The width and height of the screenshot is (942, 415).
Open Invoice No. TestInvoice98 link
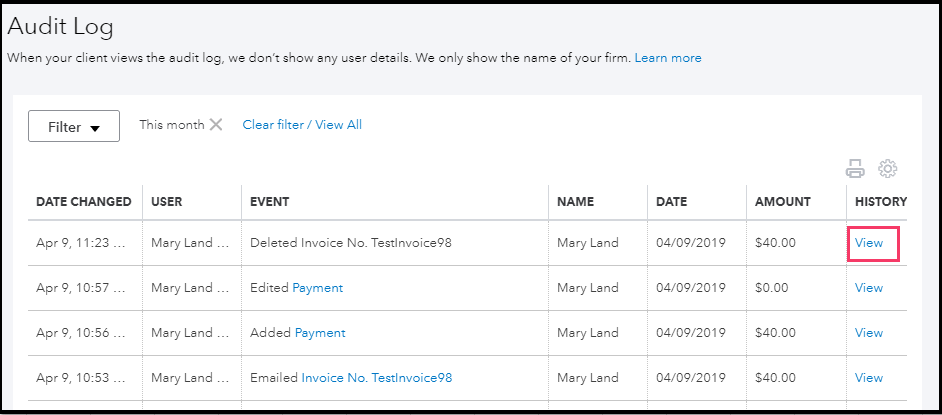376,378
